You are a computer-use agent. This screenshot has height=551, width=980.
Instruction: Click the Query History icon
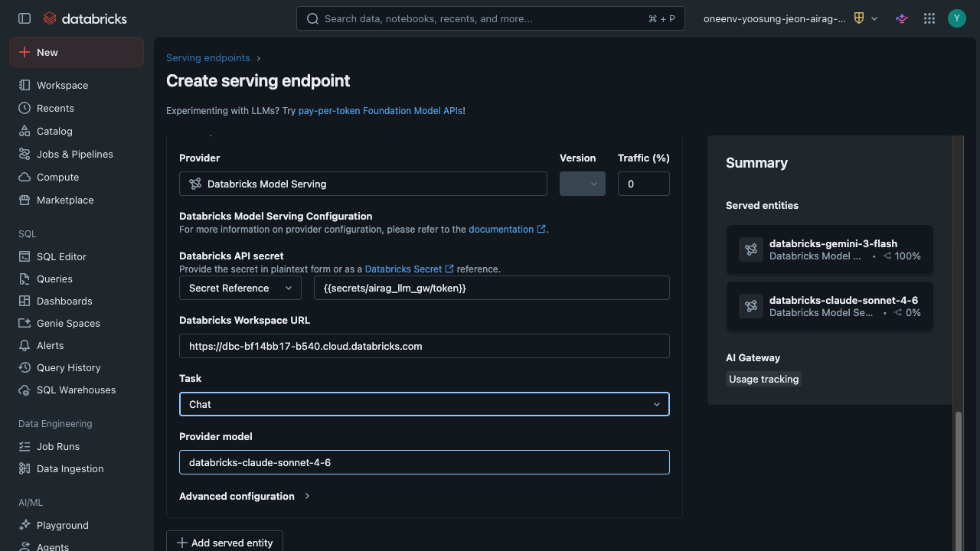pos(24,367)
